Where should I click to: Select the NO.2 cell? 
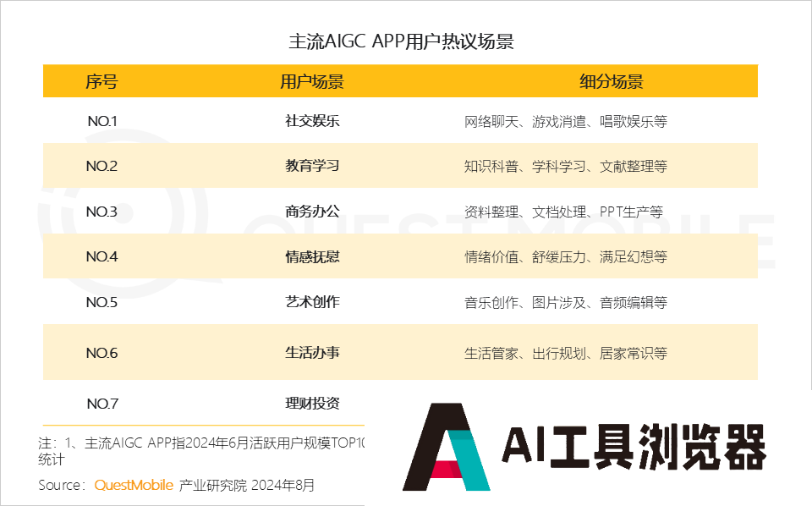[101, 166]
